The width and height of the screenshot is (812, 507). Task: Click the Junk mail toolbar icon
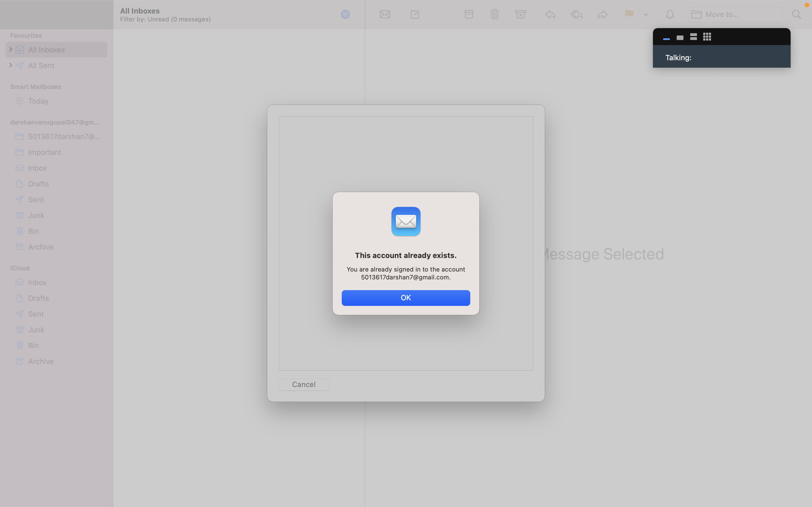(520, 14)
